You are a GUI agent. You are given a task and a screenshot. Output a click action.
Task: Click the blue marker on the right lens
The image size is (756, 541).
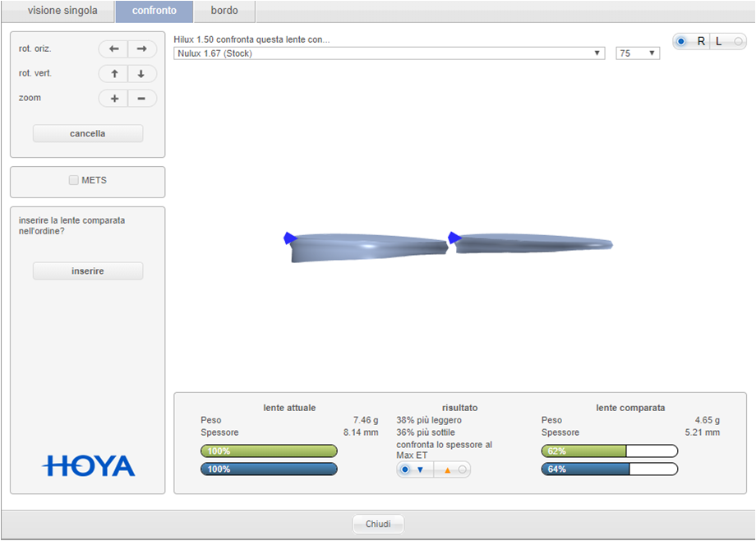tap(454, 238)
